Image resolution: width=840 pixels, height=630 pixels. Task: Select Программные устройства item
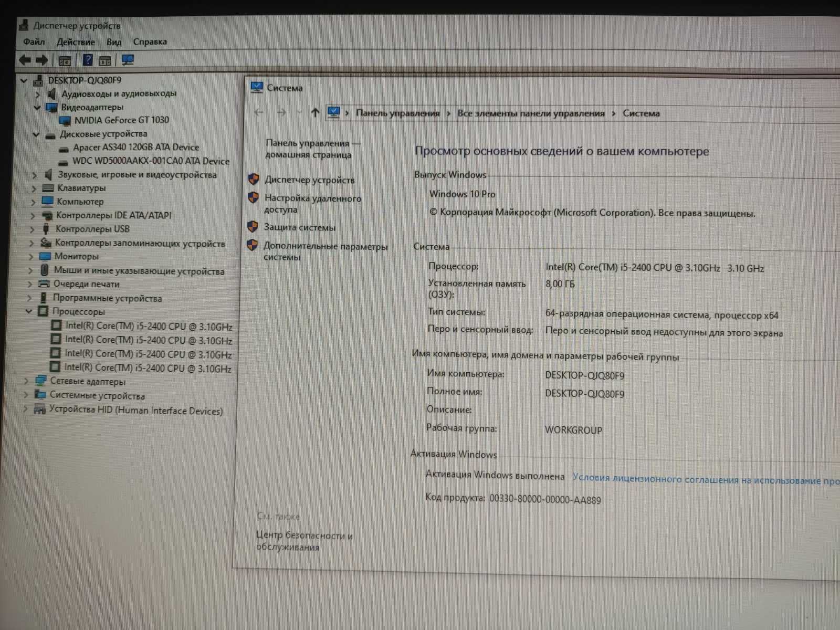pyautogui.click(x=108, y=298)
